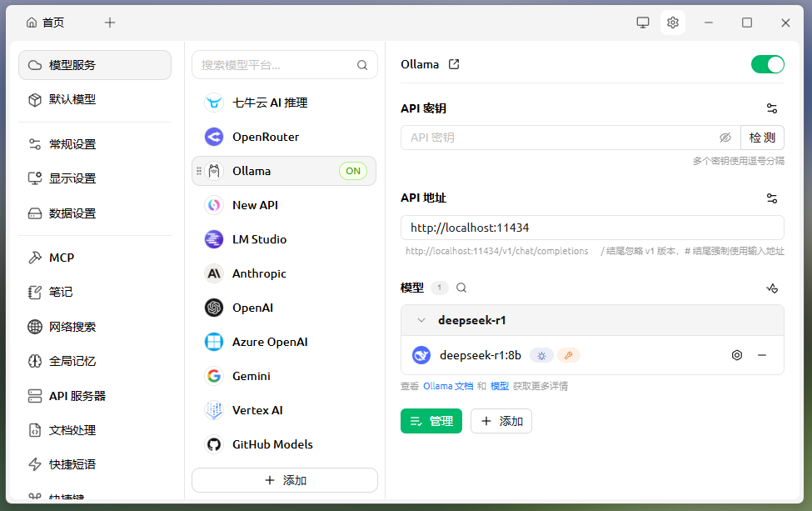Select the Gemini provider icon

pos(214,376)
